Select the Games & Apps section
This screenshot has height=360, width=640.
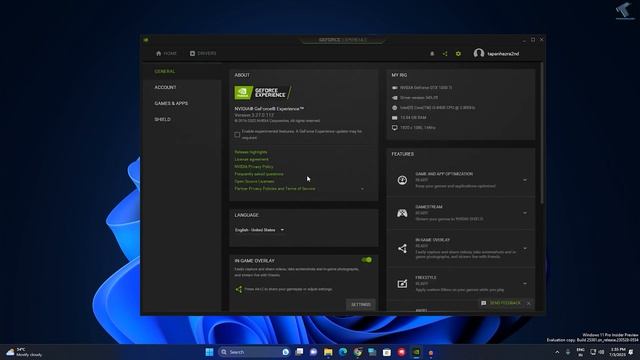171,103
